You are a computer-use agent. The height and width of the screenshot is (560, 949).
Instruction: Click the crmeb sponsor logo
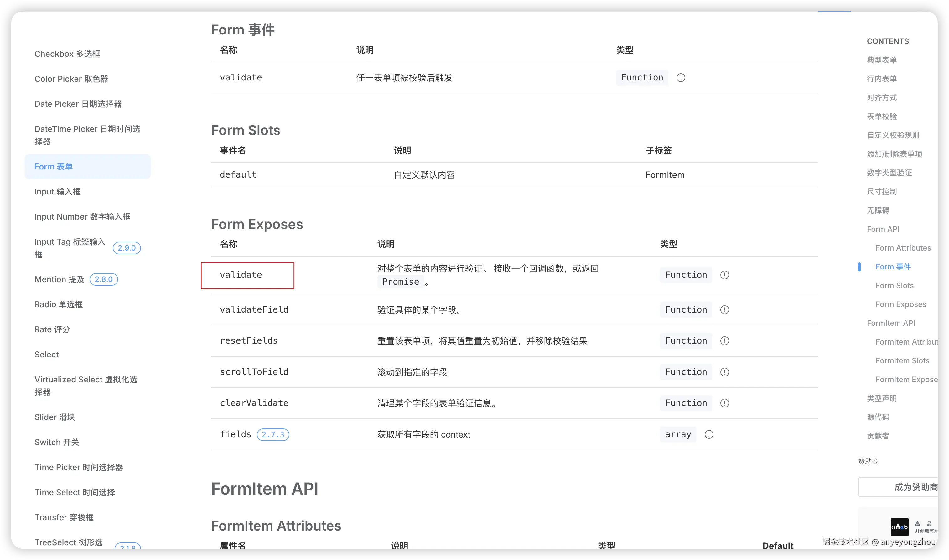(900, 527)
